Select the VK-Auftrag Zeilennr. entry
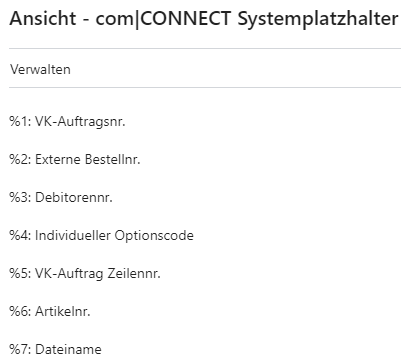The image size is (401, 364). click(85, 273)
